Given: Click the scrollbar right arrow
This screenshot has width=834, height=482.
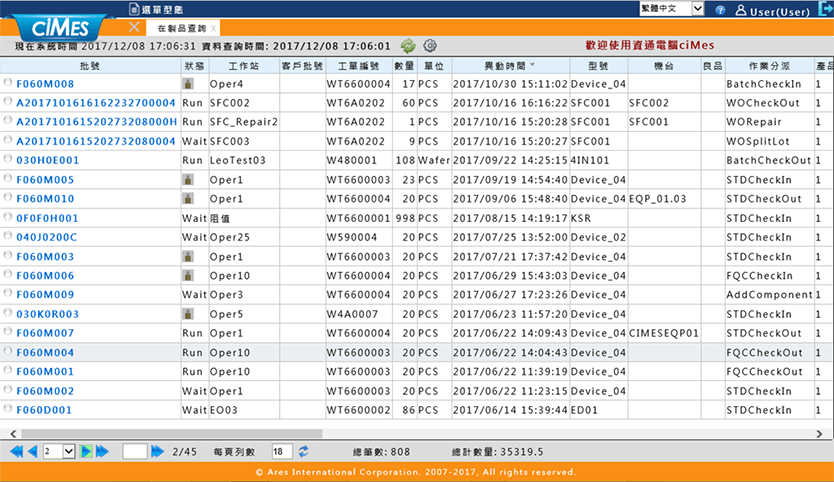Looking at the screenshot, I should (x=819, y=434).
